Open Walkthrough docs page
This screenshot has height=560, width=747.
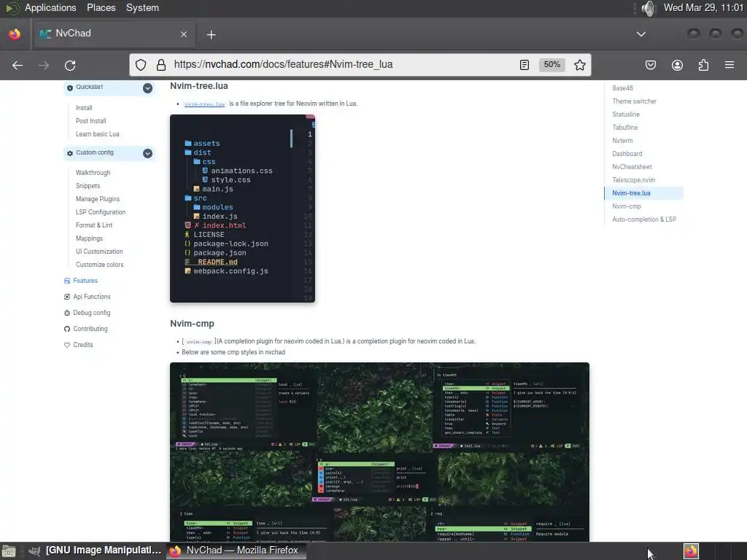[93, 173]
